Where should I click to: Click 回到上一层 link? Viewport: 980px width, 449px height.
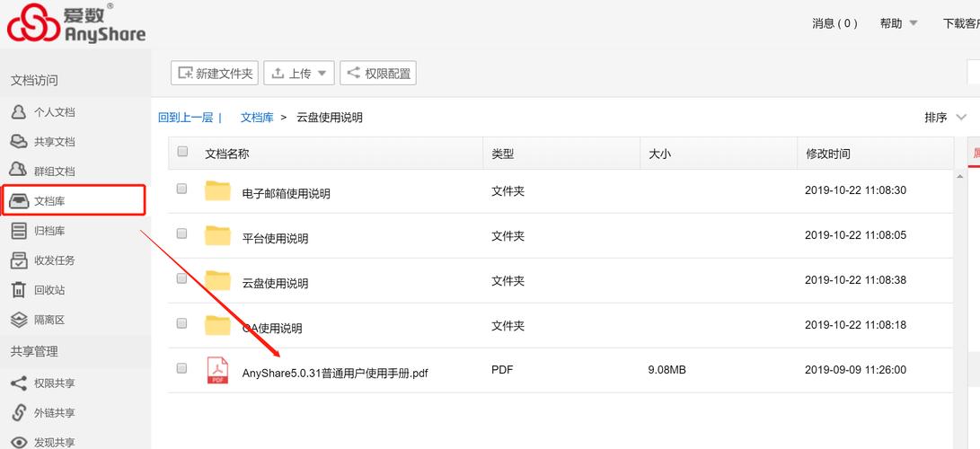(x=186, y=118)
